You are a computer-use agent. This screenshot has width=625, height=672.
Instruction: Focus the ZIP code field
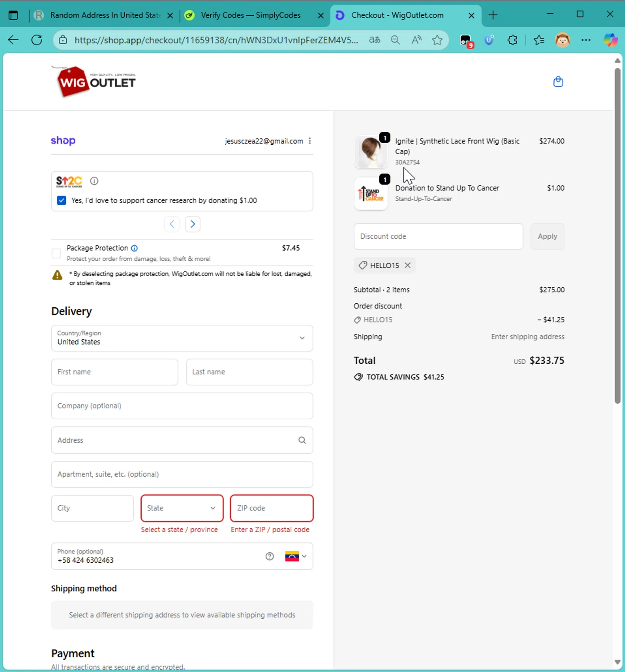pos(272,508)
